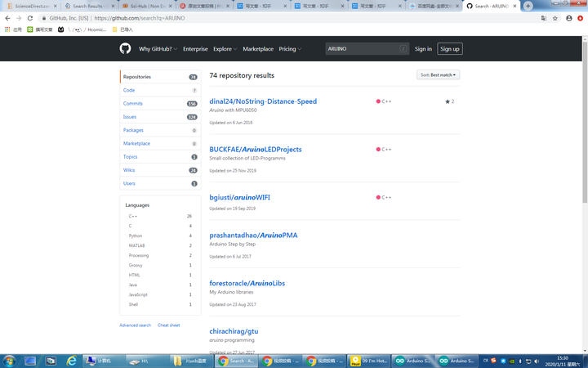Select the Code filter in sidebar

pos(160,90)
